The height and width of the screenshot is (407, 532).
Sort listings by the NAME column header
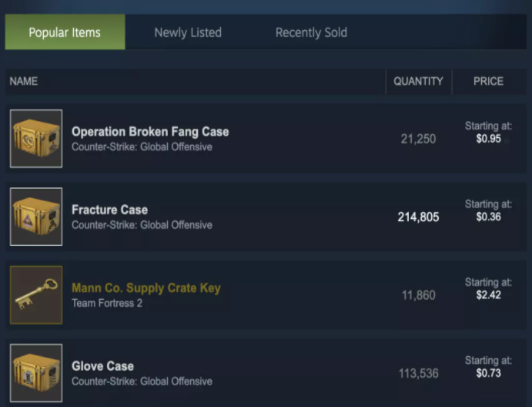tap(23, 81)
